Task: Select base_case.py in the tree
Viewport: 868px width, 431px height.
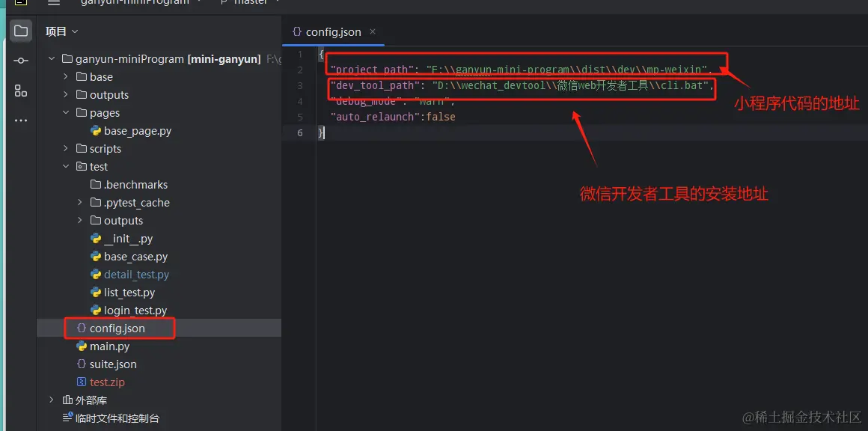Action: pos(135,257)
